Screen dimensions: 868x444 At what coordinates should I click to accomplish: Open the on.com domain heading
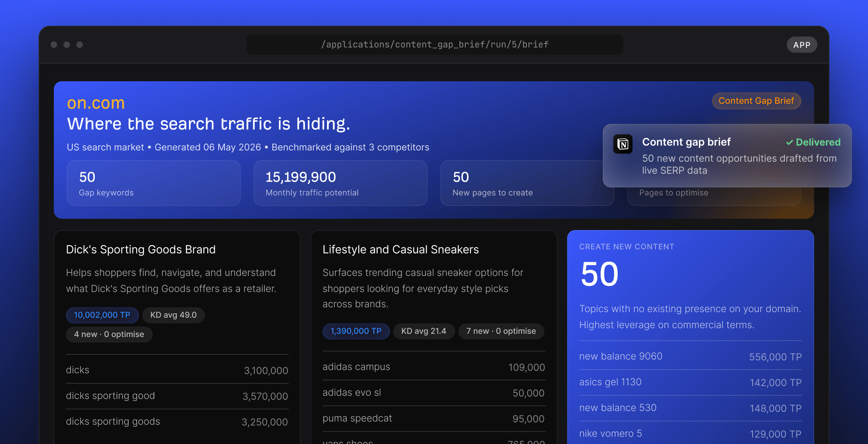coord(96,103)
